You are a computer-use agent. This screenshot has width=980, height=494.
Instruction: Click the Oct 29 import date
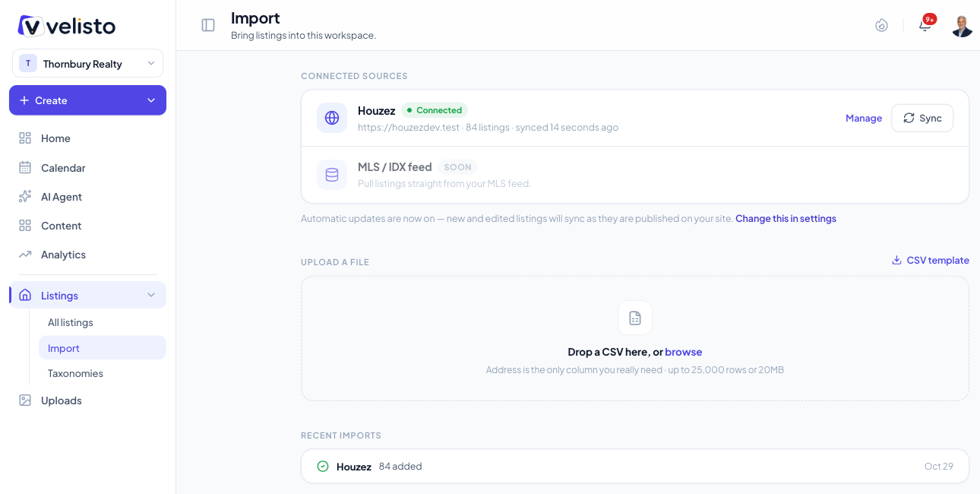[938, 466]
